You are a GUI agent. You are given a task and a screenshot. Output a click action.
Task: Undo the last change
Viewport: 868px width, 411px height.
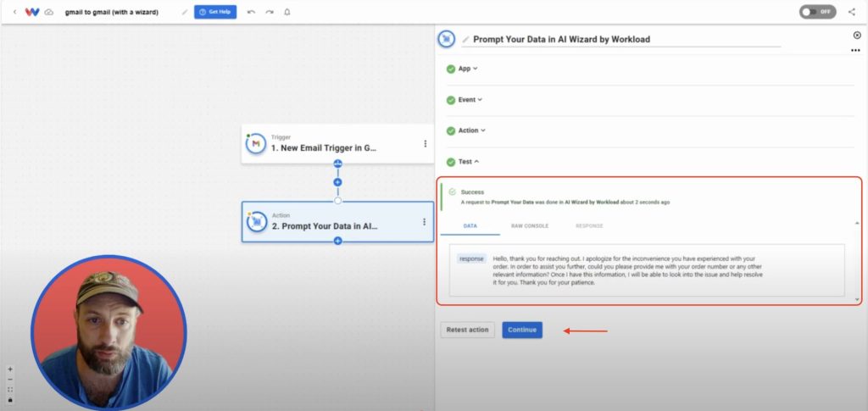(251, 12)
